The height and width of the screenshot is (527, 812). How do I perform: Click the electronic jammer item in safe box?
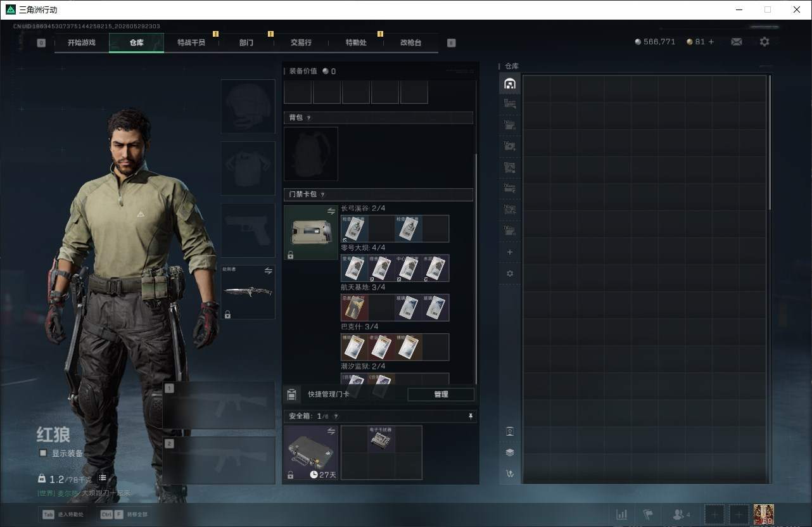click(381, 439)
